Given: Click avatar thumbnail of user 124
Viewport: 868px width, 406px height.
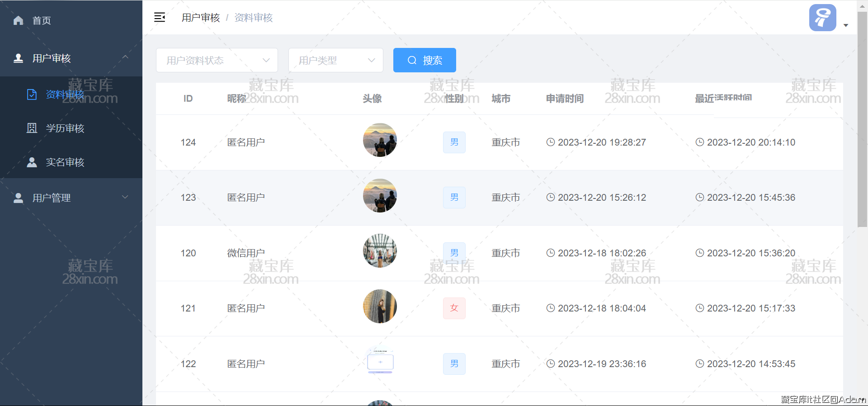Looking at the screenshot, I should click(380, 140).
